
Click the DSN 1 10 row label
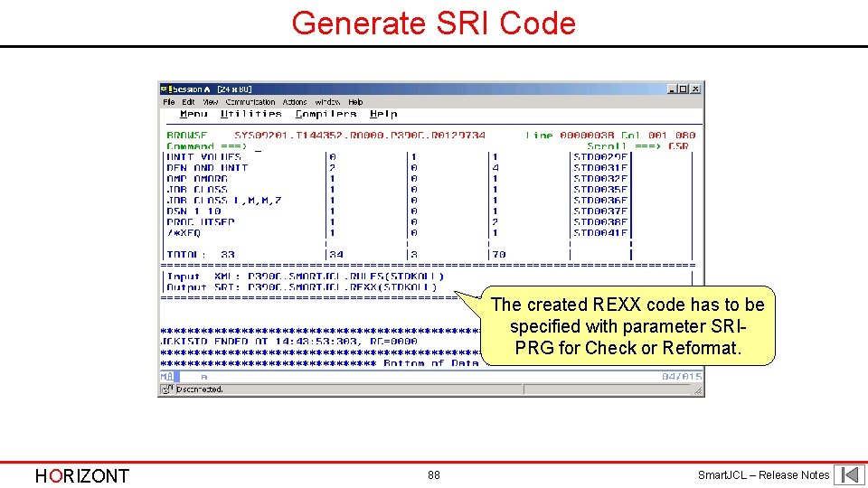point(193,211)
